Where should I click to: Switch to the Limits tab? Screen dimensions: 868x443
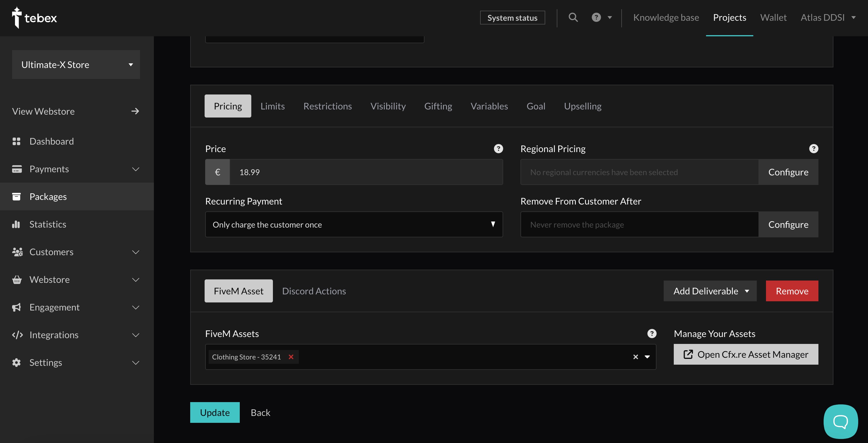coord(273,106)
